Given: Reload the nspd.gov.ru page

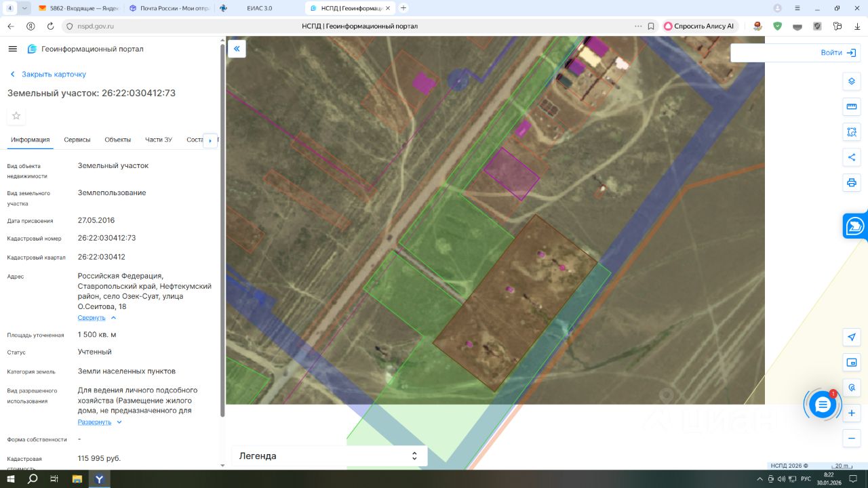Looking at the screenshot, I should pyautogui.click(x=50, y=26).
